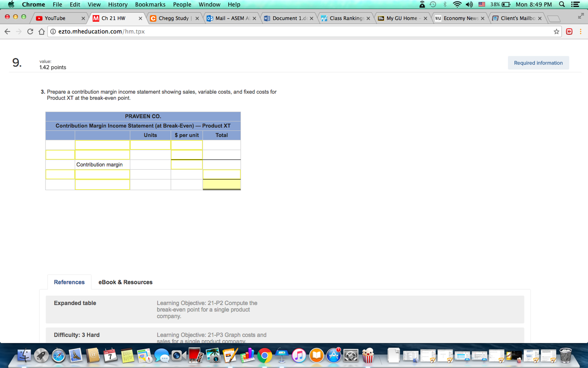Open the Bookmarks menu
This screenshot has width=588, height=368.
(150, 4)
